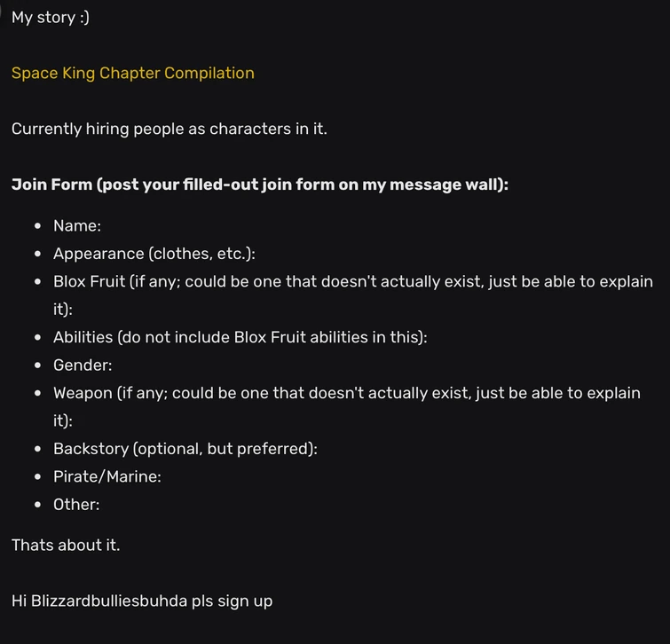Select the 'Backstory (optional, but preferred):' item
This screenshot has height=644, width=670.
[x=185, y=449]
